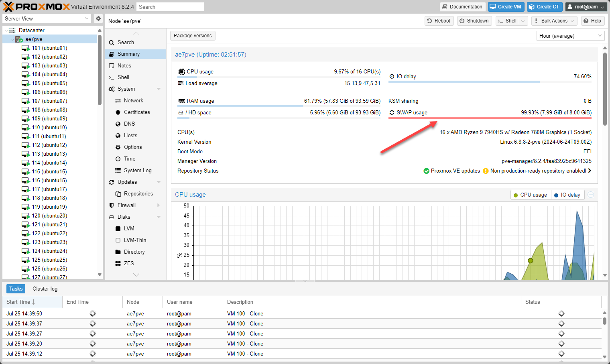
Task: Click the CPU usage chip icon
Action: coord(182,72)
